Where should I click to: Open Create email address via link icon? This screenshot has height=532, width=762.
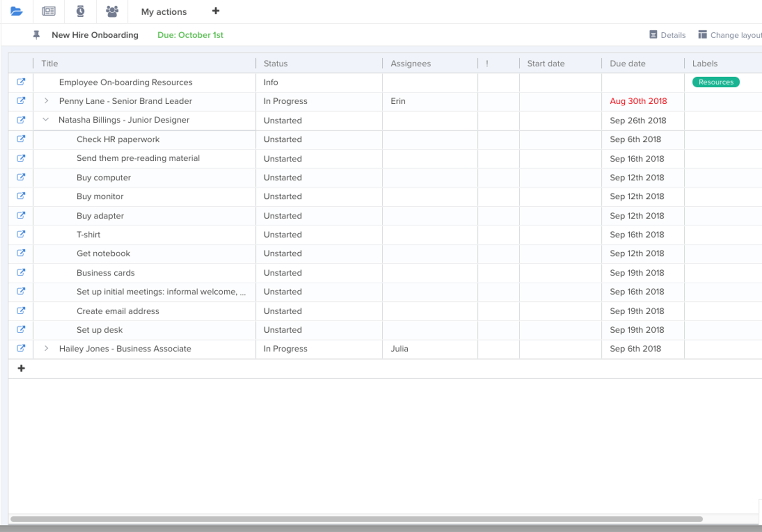pyautogui.click(x=21, y=310)
